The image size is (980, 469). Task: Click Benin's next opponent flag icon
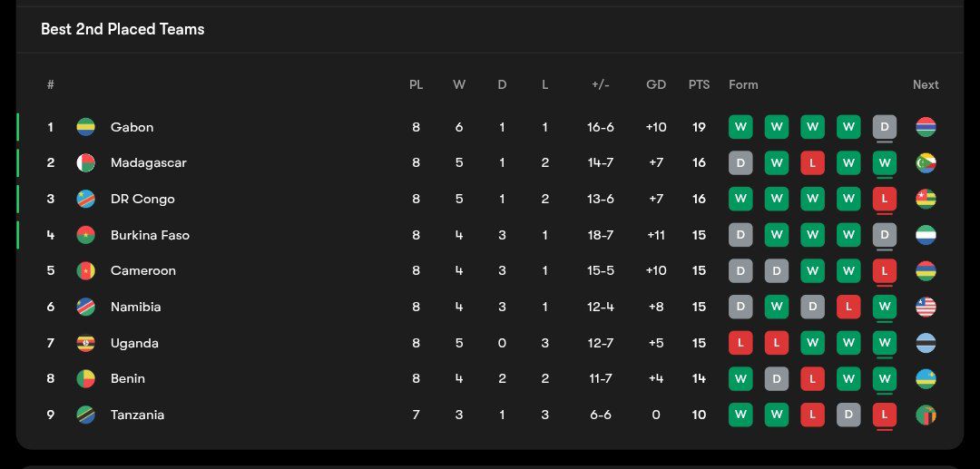(x=926, y=378)
